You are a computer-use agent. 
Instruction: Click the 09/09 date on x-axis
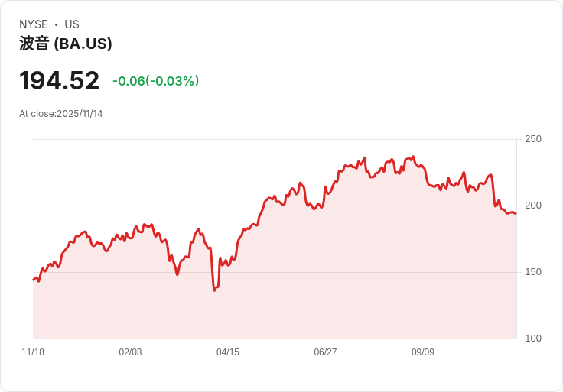(x=423, y=352)
